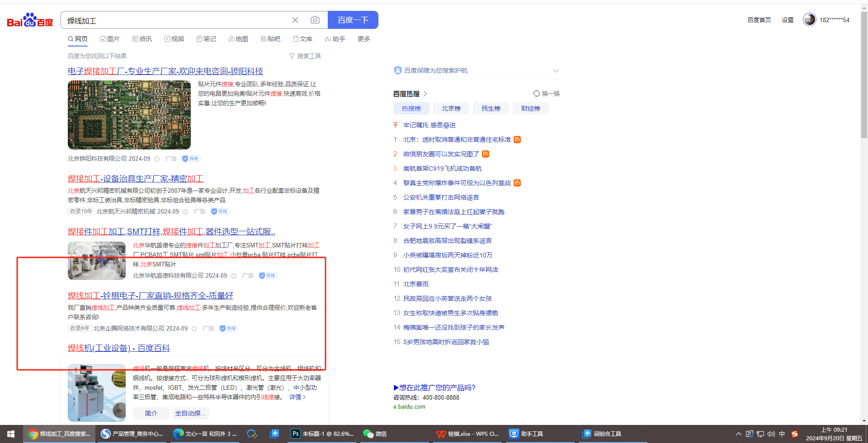Click the camera image search icon
The width and height of the screenshot is (868, 443).
click(315, 20)
